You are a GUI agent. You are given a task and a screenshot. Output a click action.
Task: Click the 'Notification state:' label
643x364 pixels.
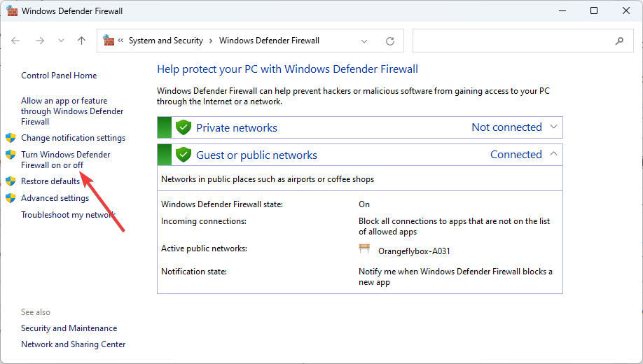[x=194, y=272]
